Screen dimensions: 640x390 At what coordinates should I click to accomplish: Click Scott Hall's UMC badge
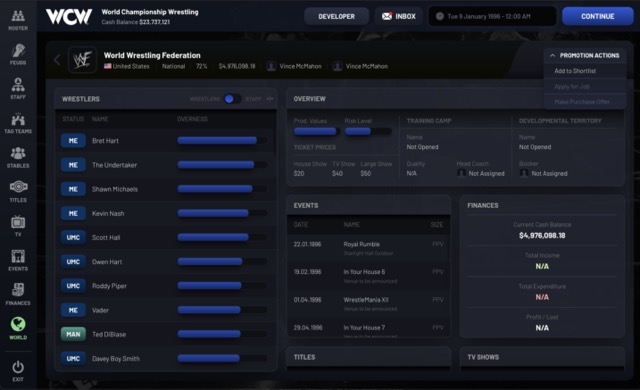(x=73, y=237)
